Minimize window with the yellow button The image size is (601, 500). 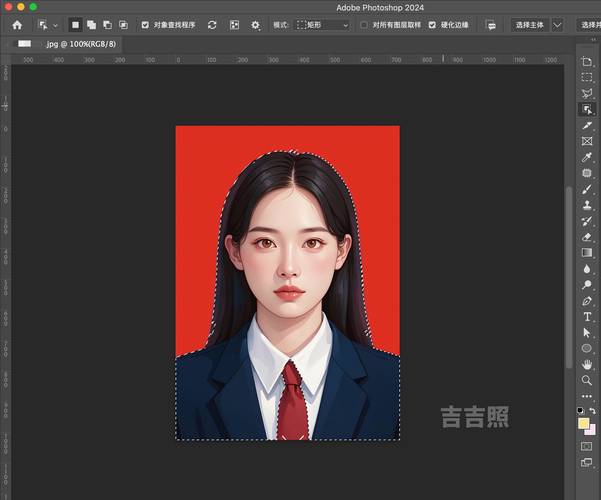point(21,7)
